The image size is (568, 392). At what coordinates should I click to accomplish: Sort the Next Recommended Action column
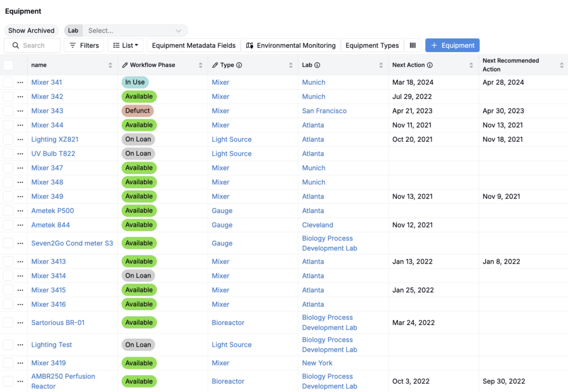tap(561, 65)
